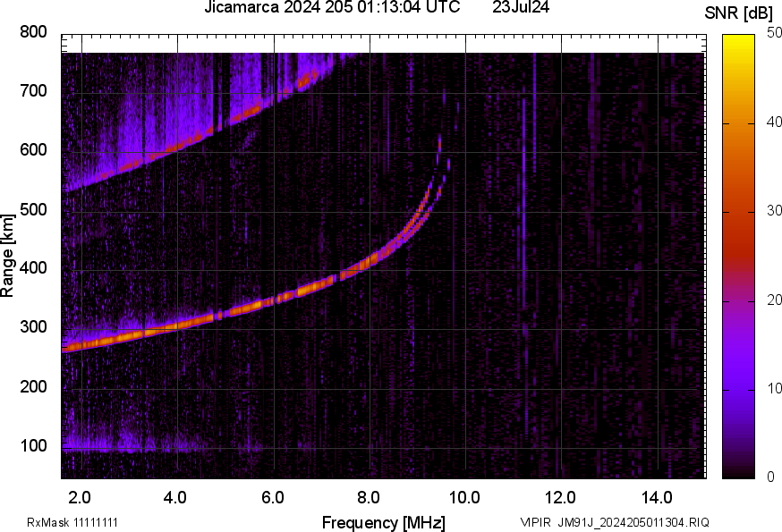Click the 800 tick on the range axis
The image size is (782, 532).
pyautogui.click(x=34, y=32)
